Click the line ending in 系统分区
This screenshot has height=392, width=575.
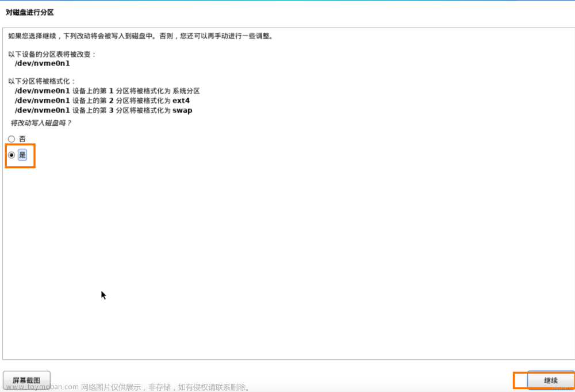(x=107, y=91)
